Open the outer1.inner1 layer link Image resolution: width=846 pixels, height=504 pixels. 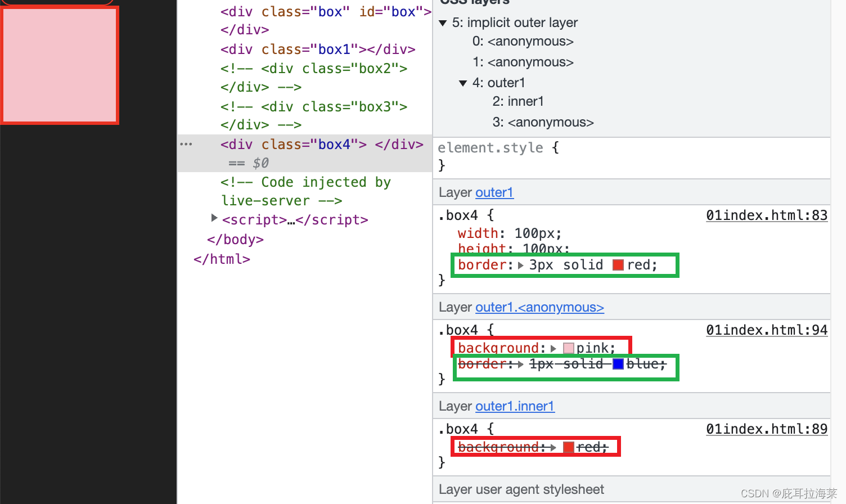coord(515,406)
